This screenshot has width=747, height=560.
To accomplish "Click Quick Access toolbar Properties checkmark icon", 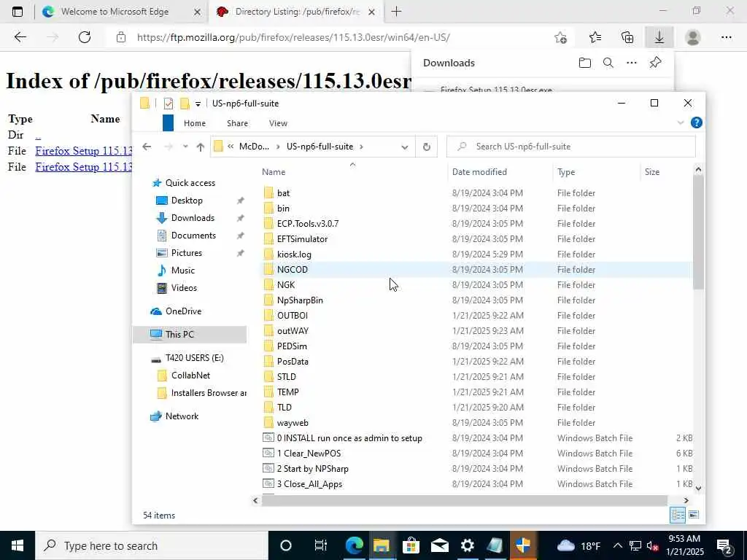I will coord(169,104).
